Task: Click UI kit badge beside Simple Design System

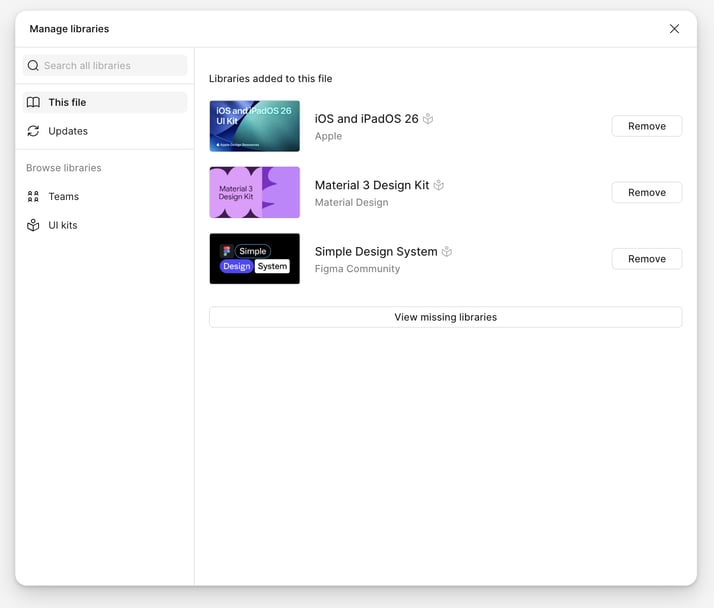Action: coord(447,251)
